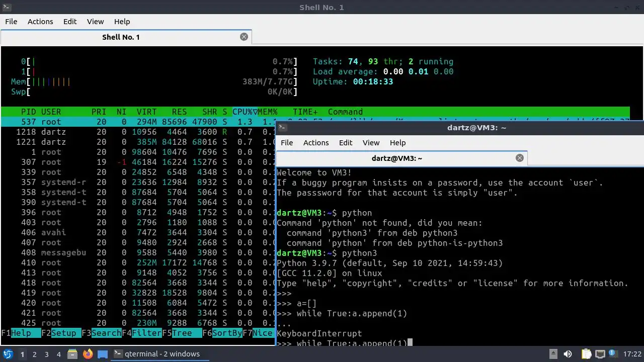644x362 pixels.
Task: Close the dartz@VM3 terminal tab
Action: click(x=520, y=158)
